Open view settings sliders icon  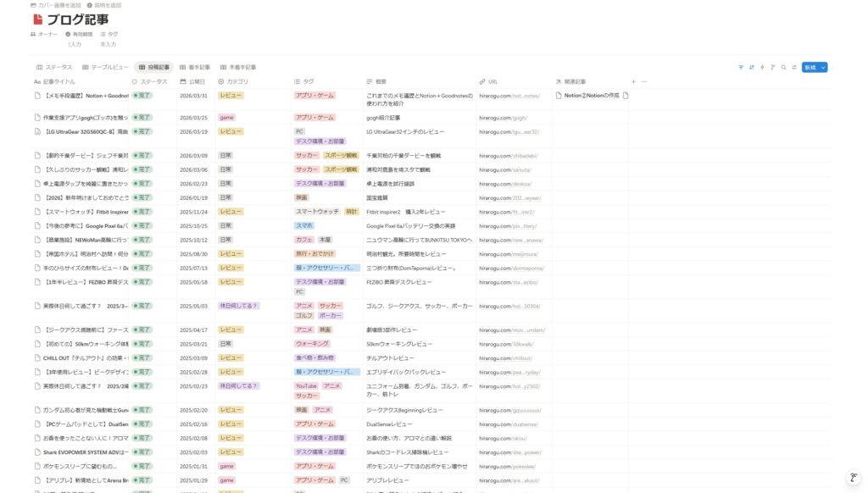794,67
